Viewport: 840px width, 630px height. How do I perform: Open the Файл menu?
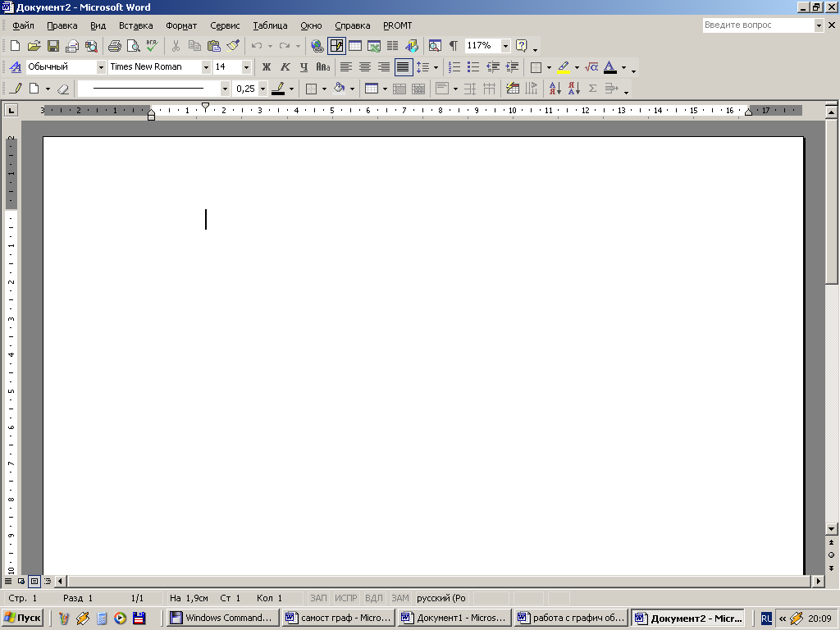click(x=23, y=25)
